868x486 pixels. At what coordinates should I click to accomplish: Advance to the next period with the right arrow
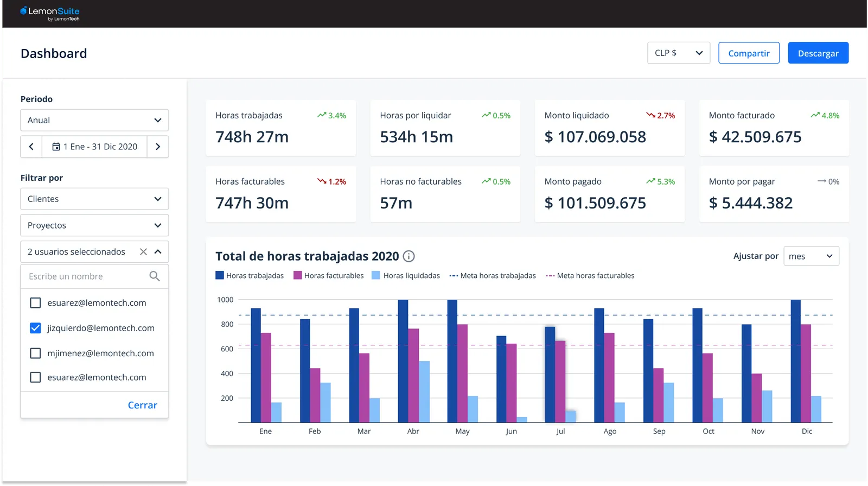(x=158, y=147)
